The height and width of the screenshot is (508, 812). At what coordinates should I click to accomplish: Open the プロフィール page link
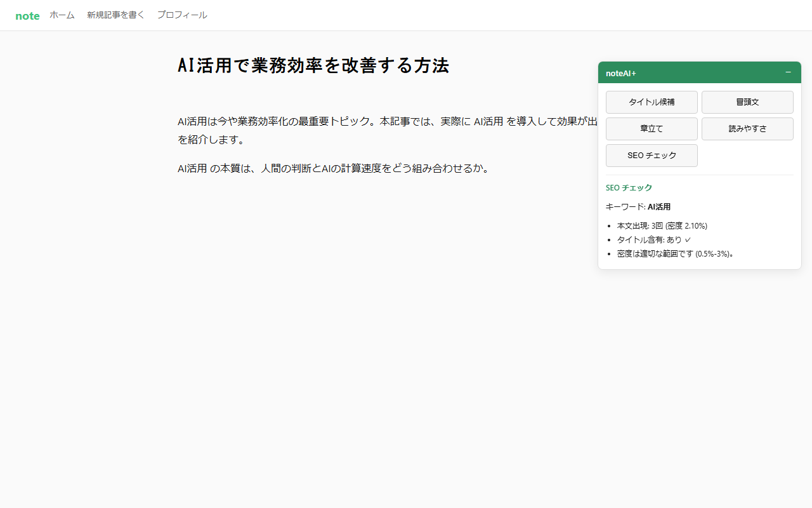coord(182,15)
